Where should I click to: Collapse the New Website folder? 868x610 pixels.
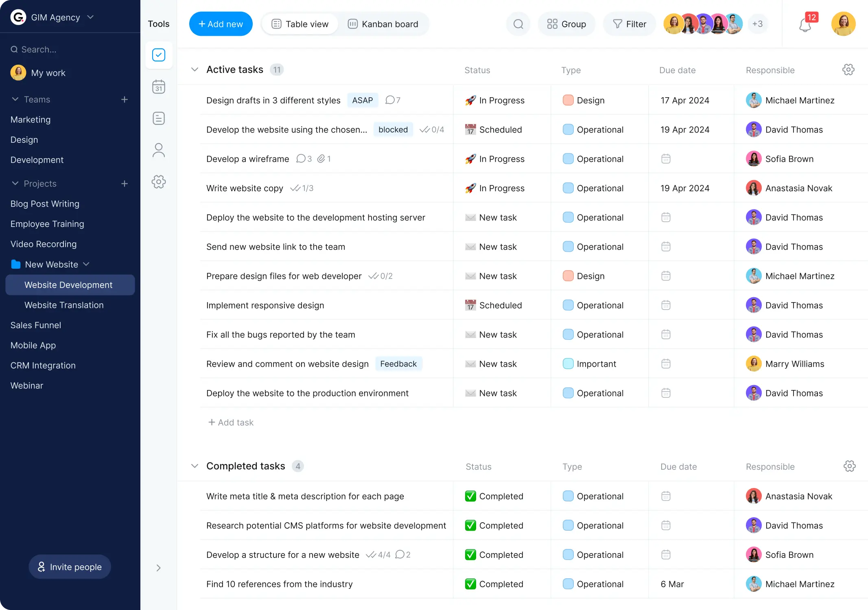point(86,264)
